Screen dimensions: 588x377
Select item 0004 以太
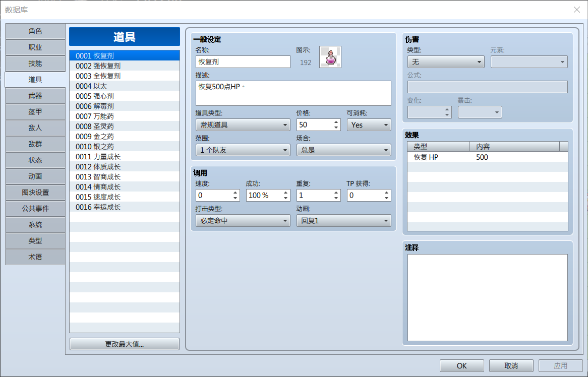point(125,86)
